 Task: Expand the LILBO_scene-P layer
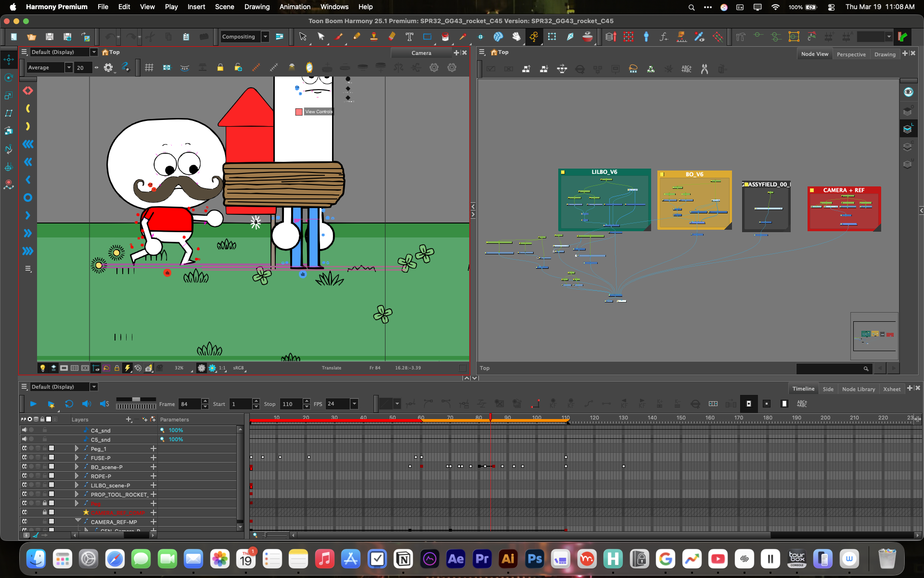tap(77, 485)
